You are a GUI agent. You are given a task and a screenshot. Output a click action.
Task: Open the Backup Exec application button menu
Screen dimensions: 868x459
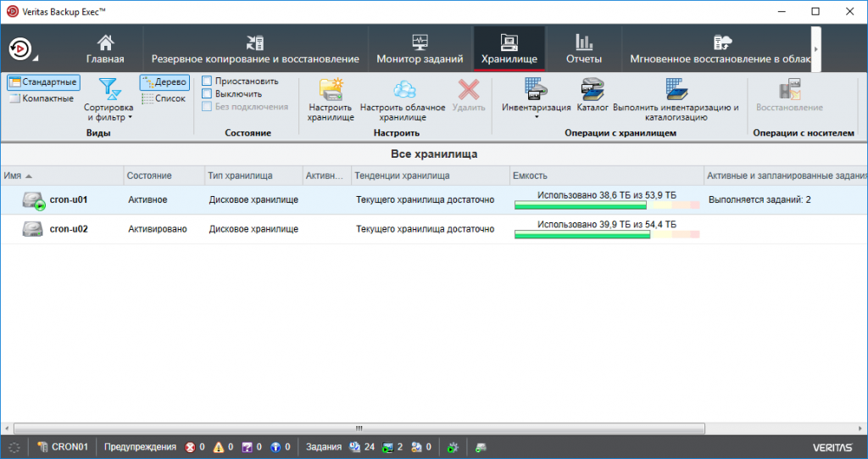(x=22, y=49)
